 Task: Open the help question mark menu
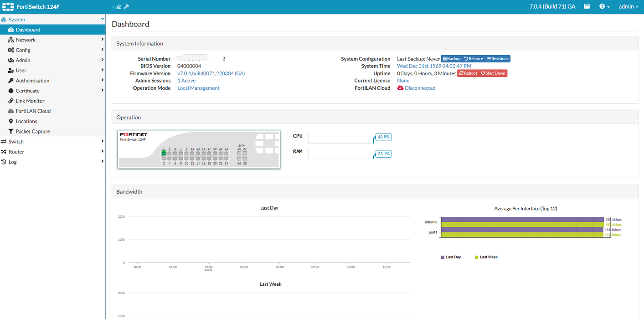(604, 6)
